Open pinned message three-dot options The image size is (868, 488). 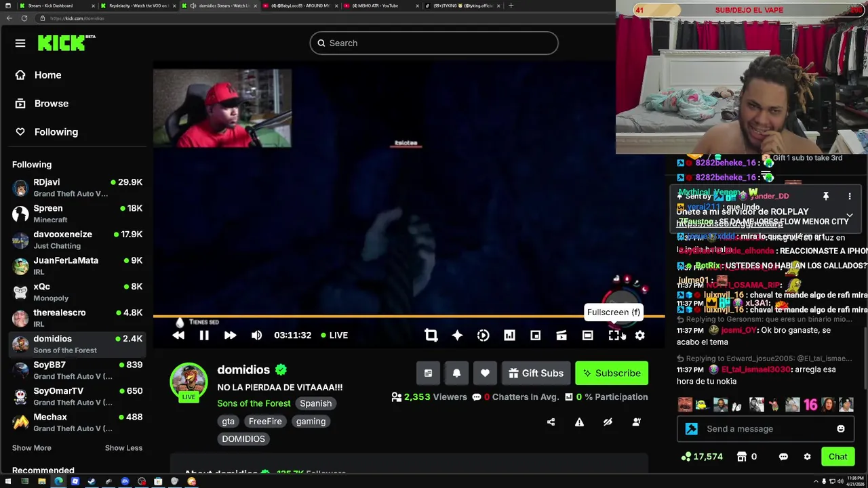tap(850, 197)
